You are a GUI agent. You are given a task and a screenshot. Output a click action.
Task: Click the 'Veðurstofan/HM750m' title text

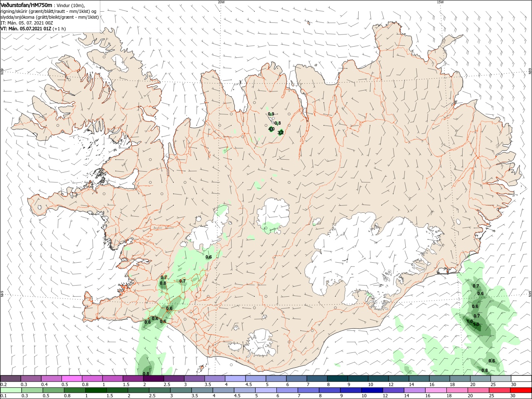[x=26, y=5]
